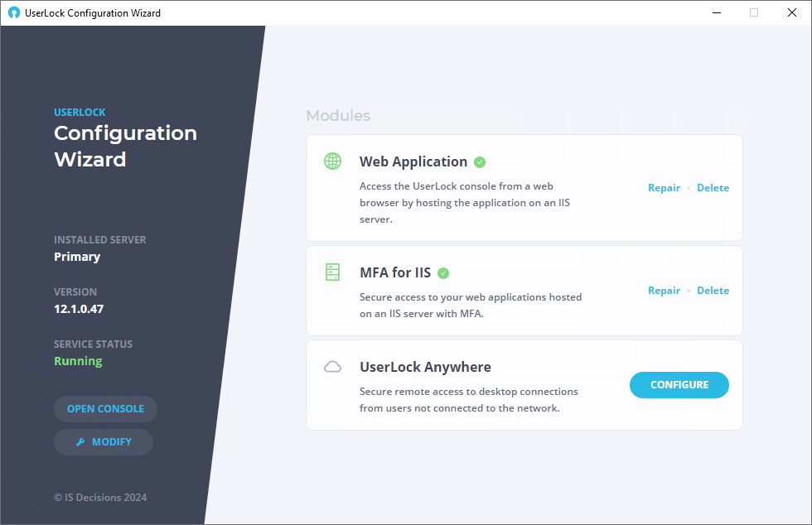The image size is (812, 525).
Task: Select the MFA for IIS heading
Action: click(x=395, y=272)
